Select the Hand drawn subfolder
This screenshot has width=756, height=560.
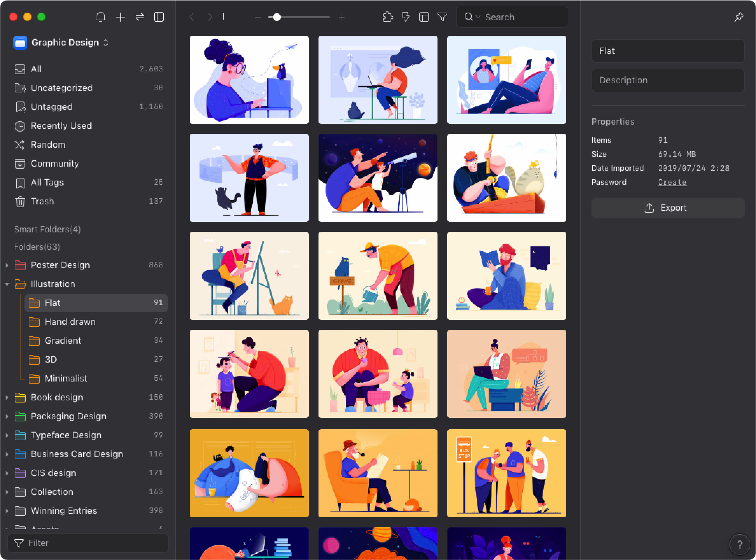[96, 322]
